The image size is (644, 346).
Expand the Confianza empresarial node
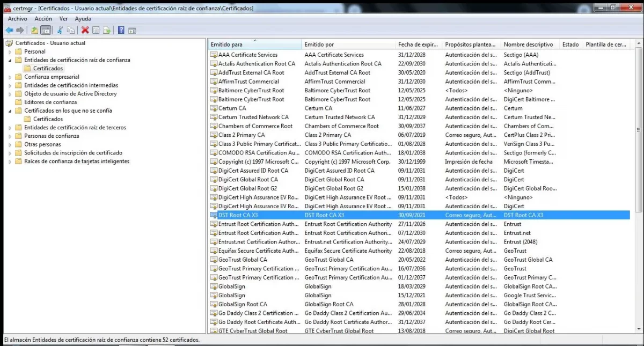(x=10, y=77)
